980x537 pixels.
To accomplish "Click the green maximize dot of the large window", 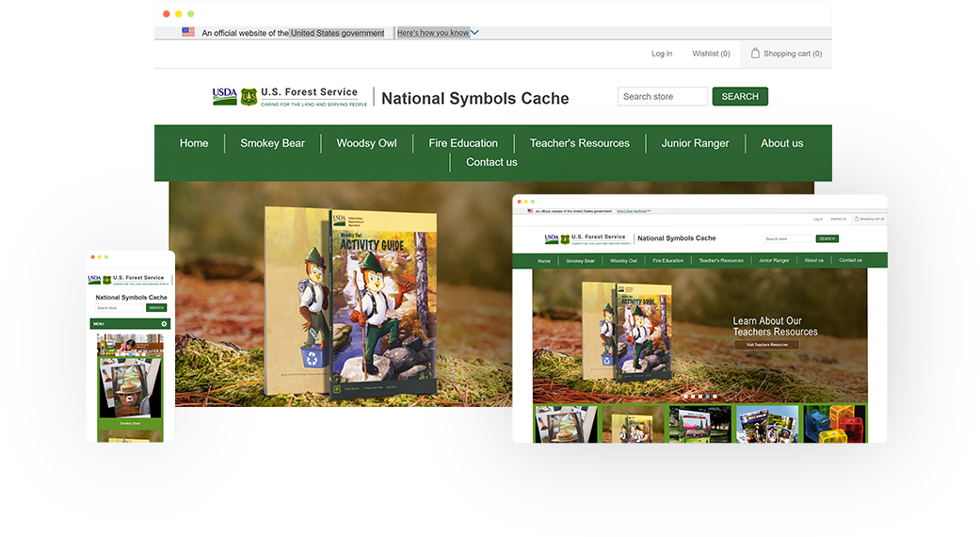I will click(190, 14).
